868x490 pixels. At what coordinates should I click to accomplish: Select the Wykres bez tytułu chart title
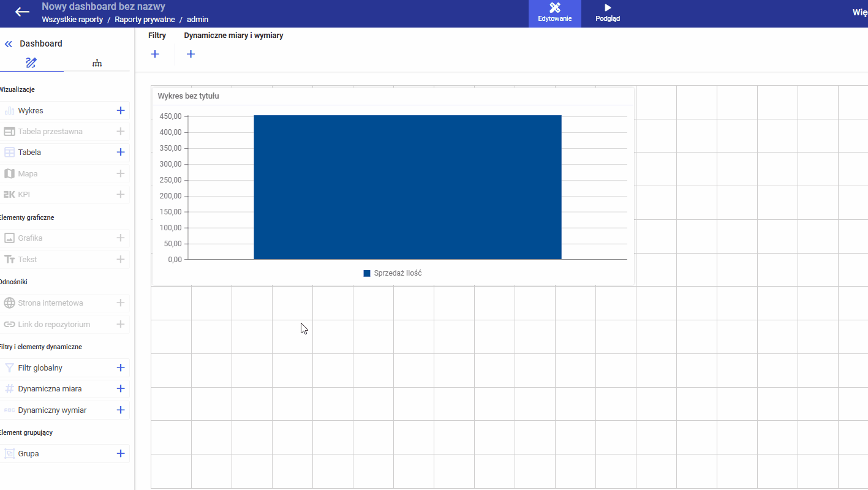click(x=189, y=96)
